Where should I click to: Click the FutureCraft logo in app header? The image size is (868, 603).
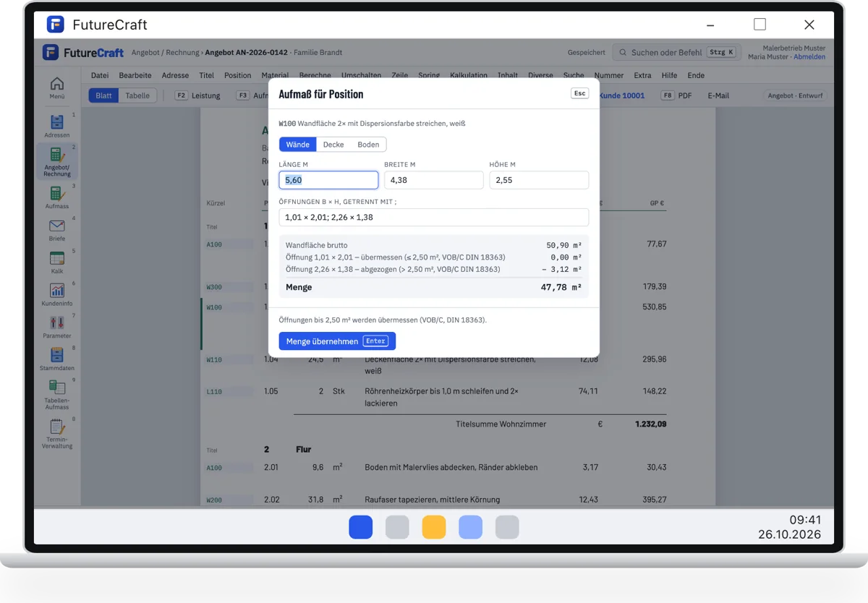(x=51, y=53)
